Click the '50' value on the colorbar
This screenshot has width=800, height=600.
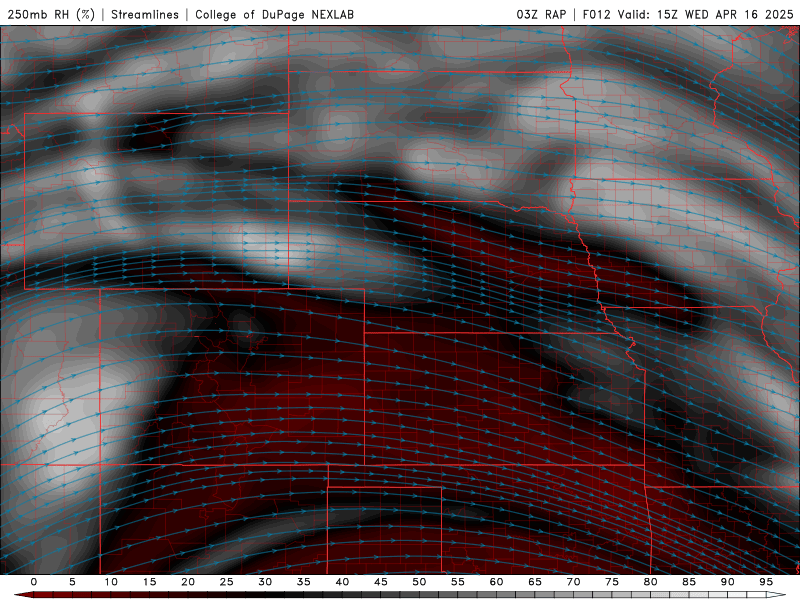click(419, 582)
